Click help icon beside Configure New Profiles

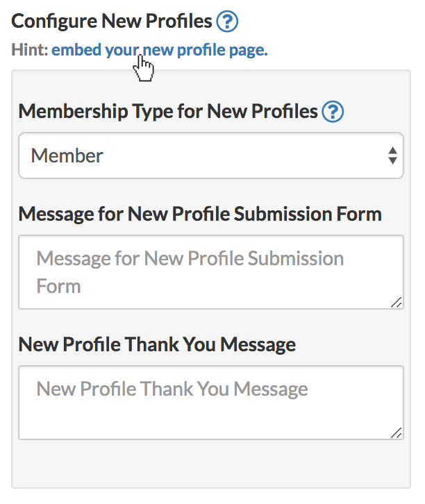227,22
